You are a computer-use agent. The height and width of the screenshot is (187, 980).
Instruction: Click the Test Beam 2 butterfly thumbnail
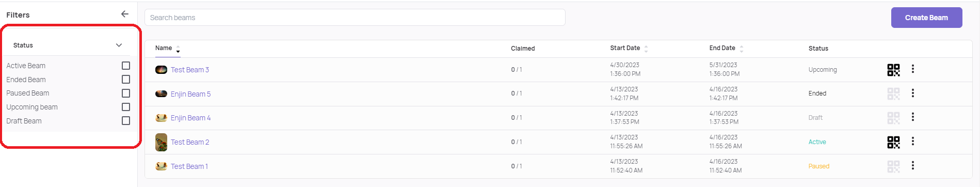(x=162, y=142)
